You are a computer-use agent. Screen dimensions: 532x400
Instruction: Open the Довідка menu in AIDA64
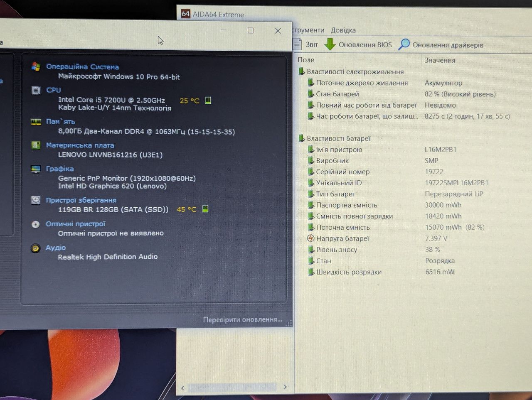pyautogui.click(x=343, y=30)
